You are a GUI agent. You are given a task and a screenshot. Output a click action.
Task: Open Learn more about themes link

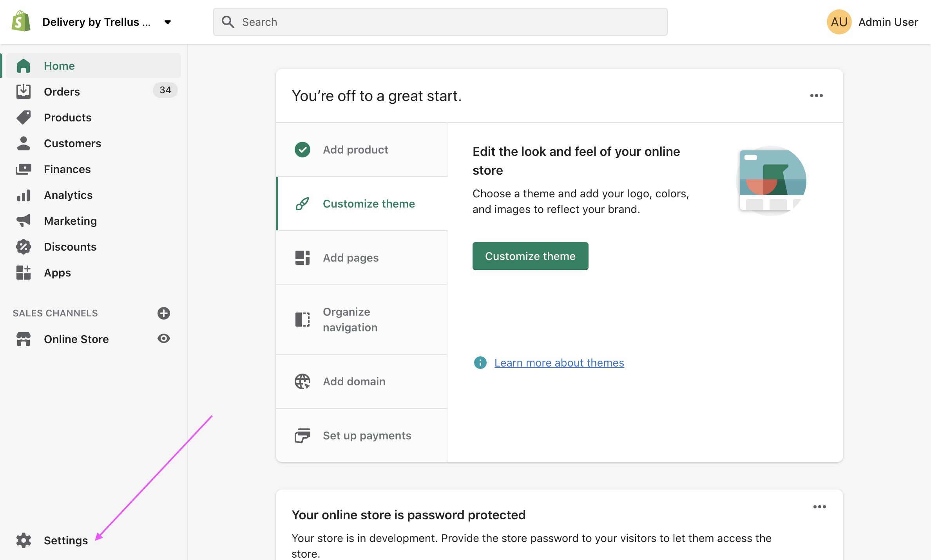559,363
